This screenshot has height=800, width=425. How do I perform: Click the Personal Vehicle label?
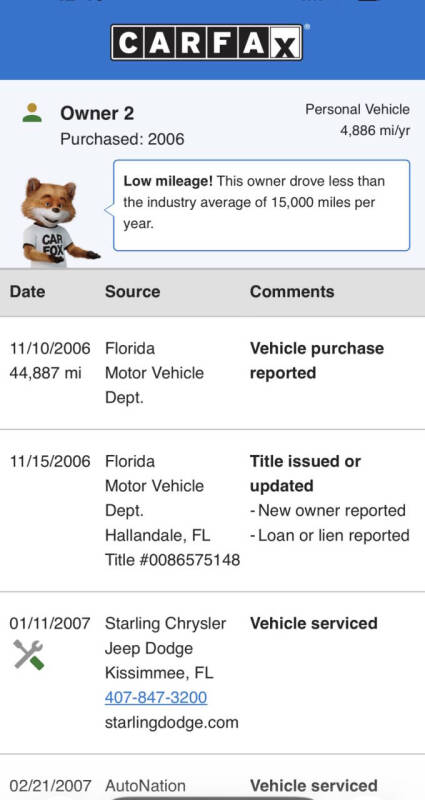click(357, 109)
